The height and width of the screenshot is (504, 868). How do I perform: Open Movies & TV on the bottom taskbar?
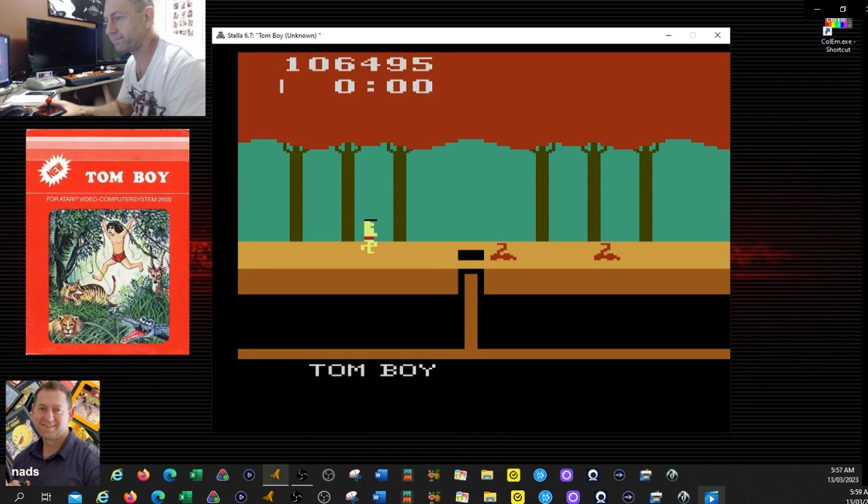click(711, 497)
